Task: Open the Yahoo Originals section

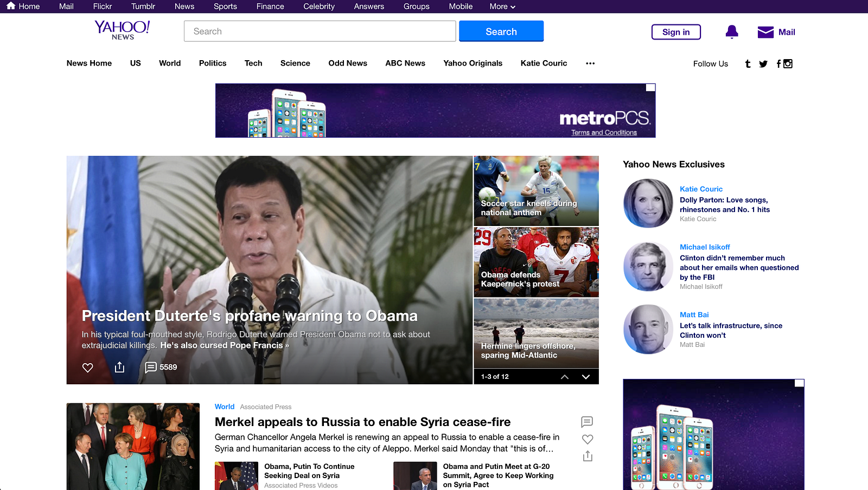Action: click(x=473, y=63)
